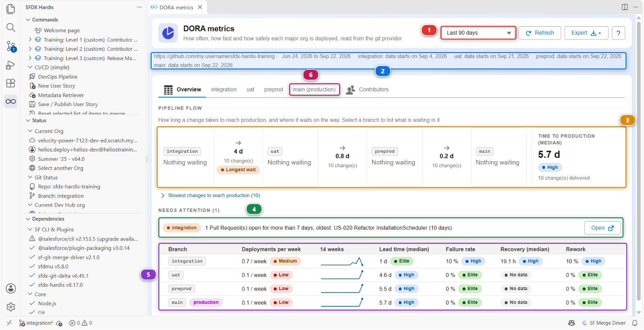Image resolution: width=644 pixels, height=330 pixels.
Task: Switch to the preprod tab
Action: click(x=274, y=89)
